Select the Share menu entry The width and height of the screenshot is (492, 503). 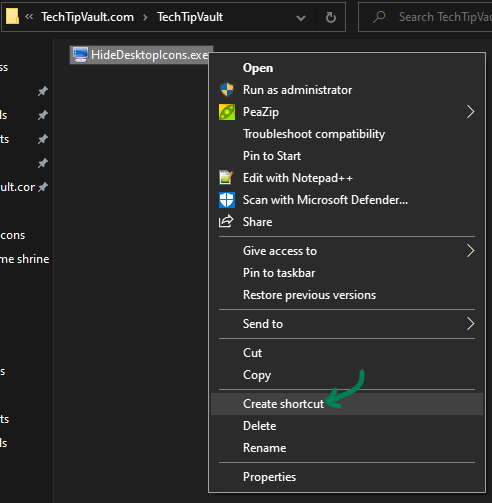(347, 222)
